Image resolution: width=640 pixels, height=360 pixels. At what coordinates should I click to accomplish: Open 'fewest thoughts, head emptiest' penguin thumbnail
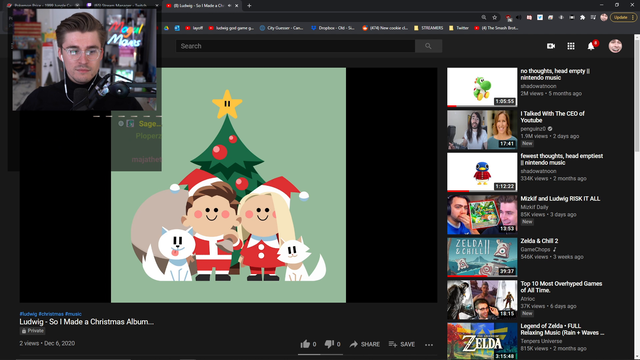[x=482, y=172]
